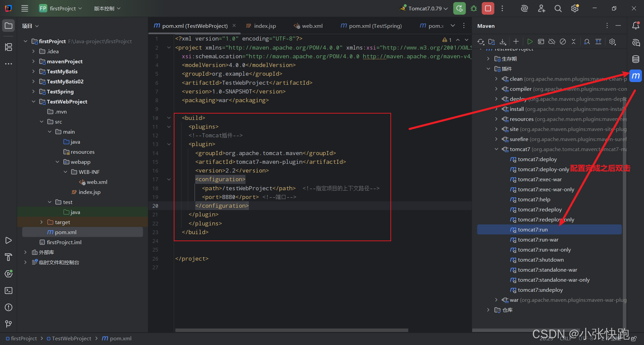
Task: Switch to pom.xml (TestSpring) tab
Action: [x=371, y=26]
